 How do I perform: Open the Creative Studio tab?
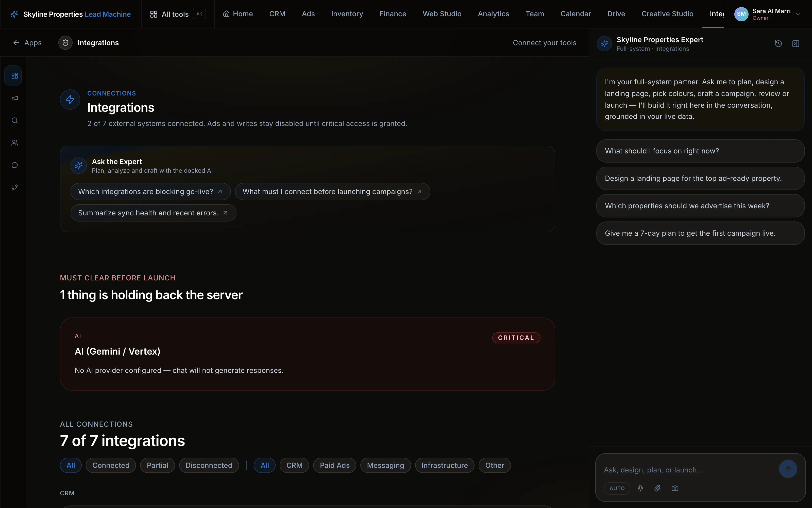(x=667, y=14)
